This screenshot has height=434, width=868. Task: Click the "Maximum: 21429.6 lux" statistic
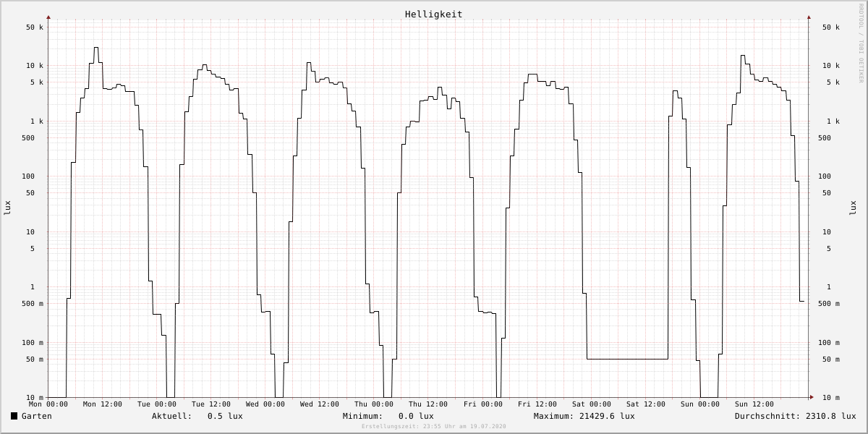(584, 416)
